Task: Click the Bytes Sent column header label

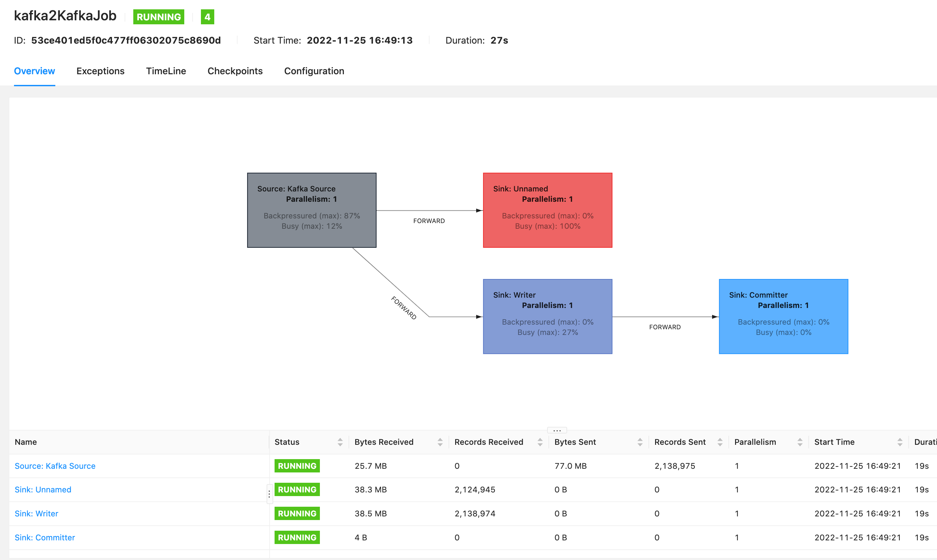Action: (x=575, y=442)
